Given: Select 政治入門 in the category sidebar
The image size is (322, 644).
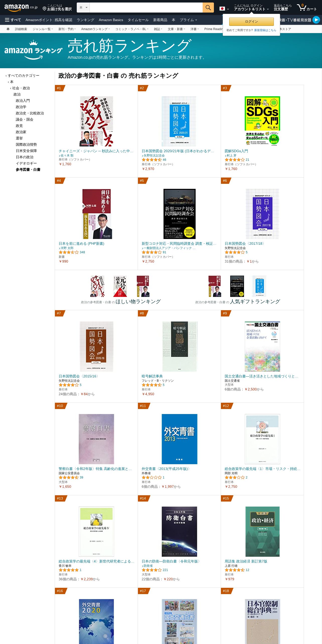Looking at the screenshot, I should (x=23, y=101).
